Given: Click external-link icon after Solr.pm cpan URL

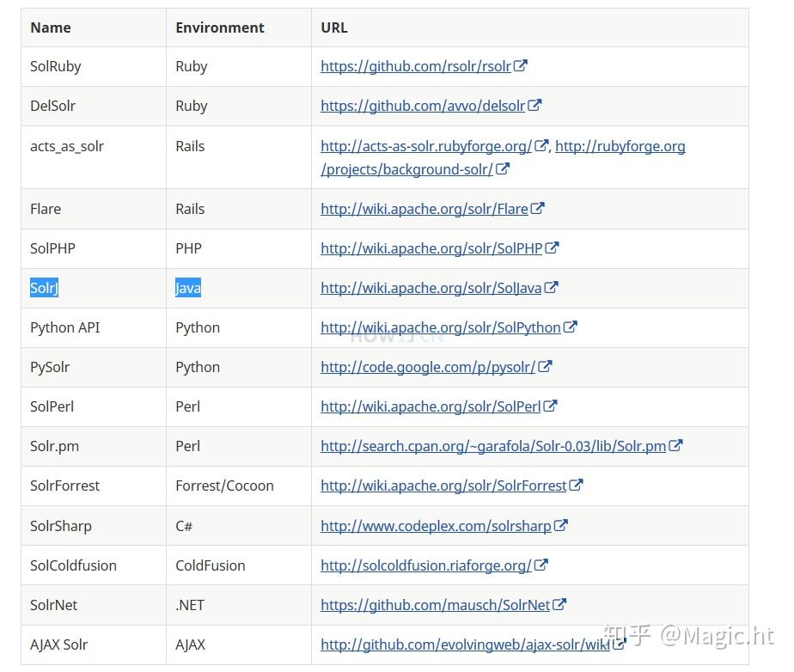Looking at the screenshot, I should pos(675,445).
